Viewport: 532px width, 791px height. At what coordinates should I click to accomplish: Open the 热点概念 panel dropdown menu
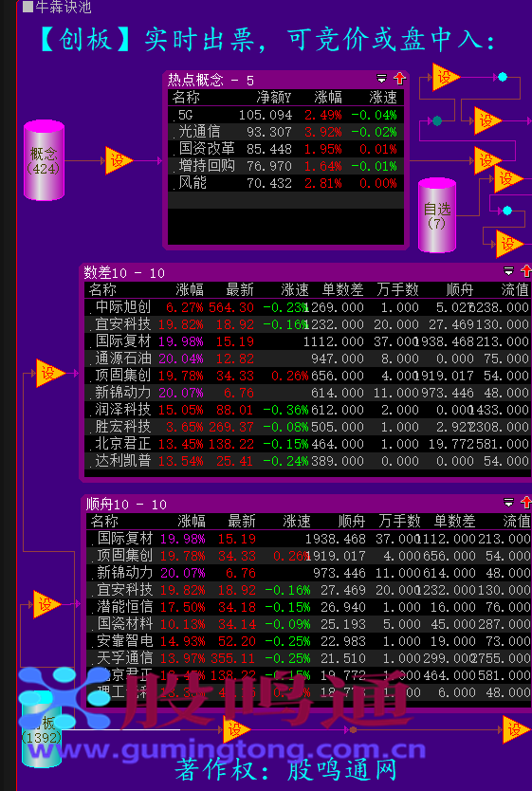click(382, 79)
